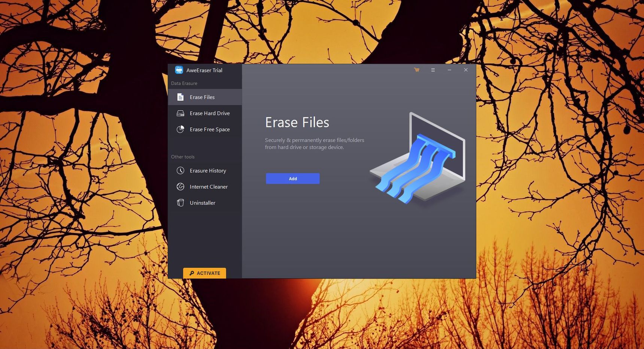This screenshot has width=644, height=349.
Task: Click the 'Securely & permanently erase' description text
Action: pyautogui.click(x=315, y=143)
